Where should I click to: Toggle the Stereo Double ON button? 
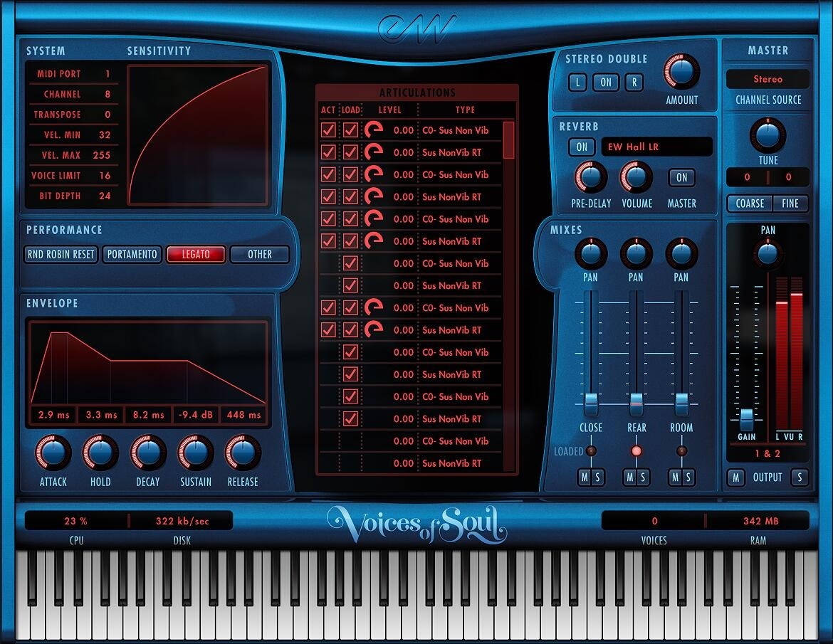click(x=606, y=83)
